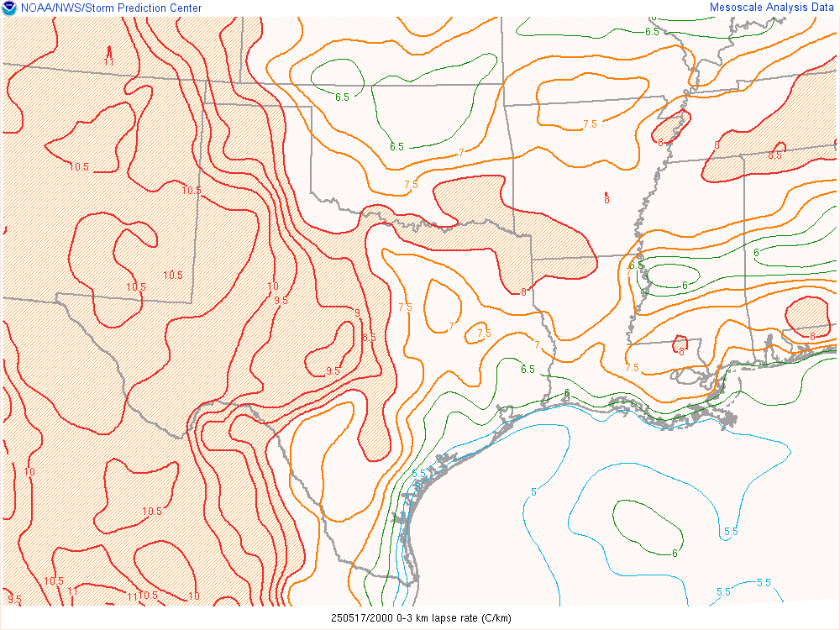Click the cyan 5 contour label over the Gulf
Viewport: 840px width, 630px height.
tap(533, 491)
